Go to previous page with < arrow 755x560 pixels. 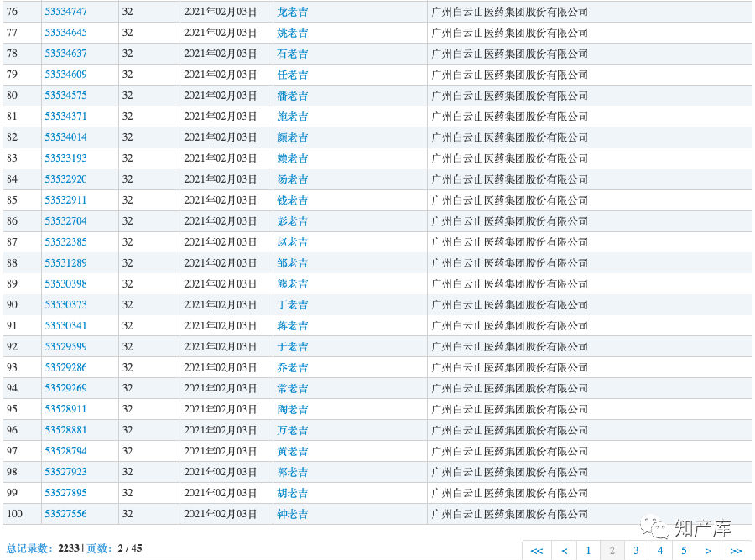click(565, 551)
